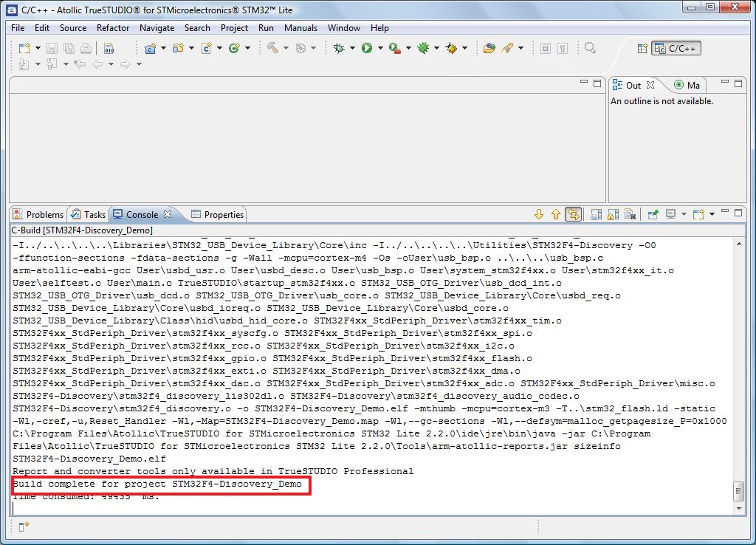The height and width of the screenshot is (545, 756).
Task: Switch to the Problems tab
Action: point(38,215)
